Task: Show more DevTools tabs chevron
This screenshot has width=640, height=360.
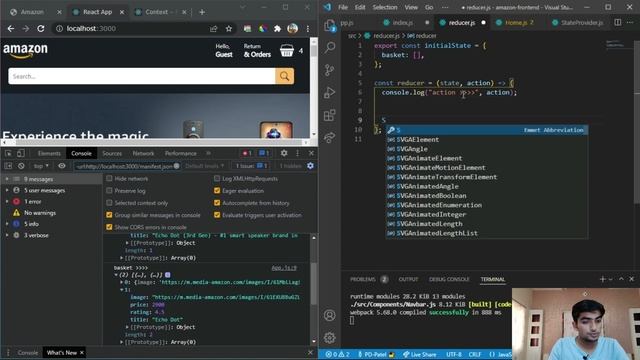Action: coord(209,153)
